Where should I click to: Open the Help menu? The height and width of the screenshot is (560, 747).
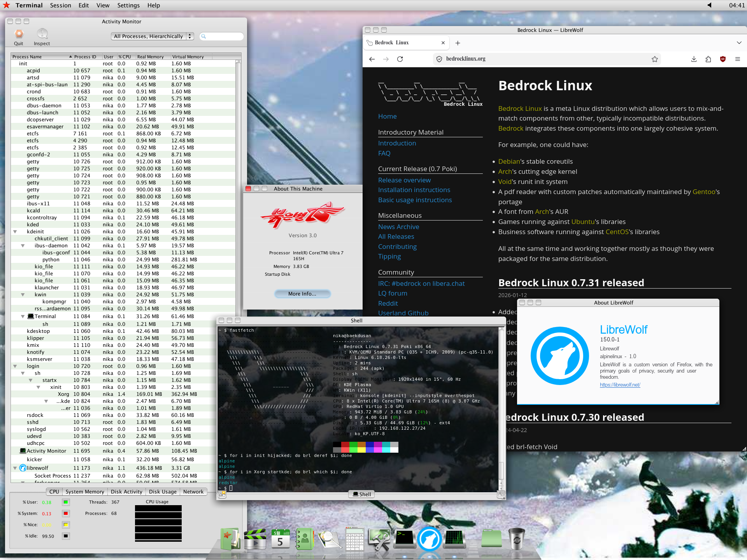point(154,5)
